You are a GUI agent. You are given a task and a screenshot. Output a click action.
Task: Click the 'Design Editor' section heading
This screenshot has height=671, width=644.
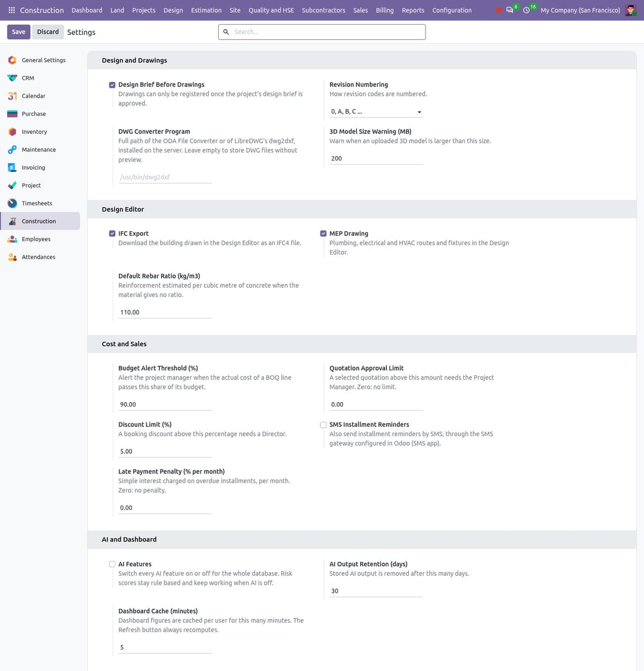pyautogui.click(x=123, y=209)
